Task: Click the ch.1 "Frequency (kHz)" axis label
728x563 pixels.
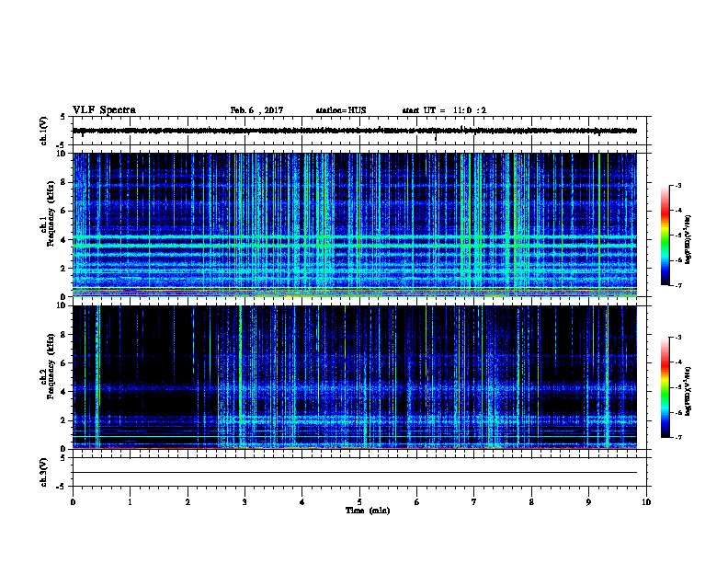Action: pyautogui.click(x=51, y=214)
